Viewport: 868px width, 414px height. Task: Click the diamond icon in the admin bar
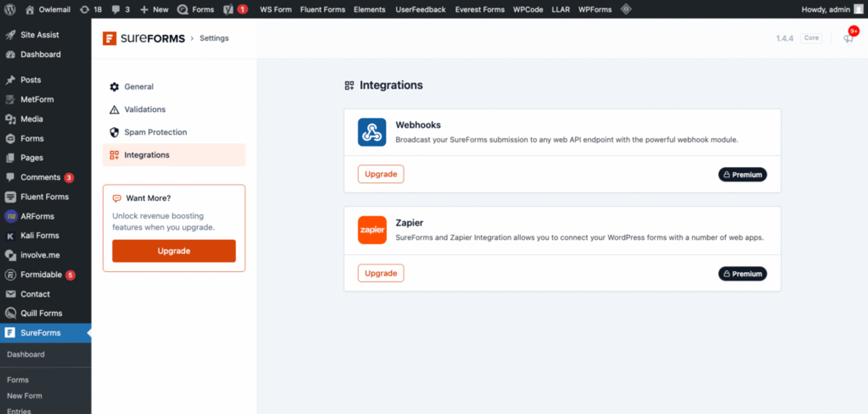click(x=626, y=9)
